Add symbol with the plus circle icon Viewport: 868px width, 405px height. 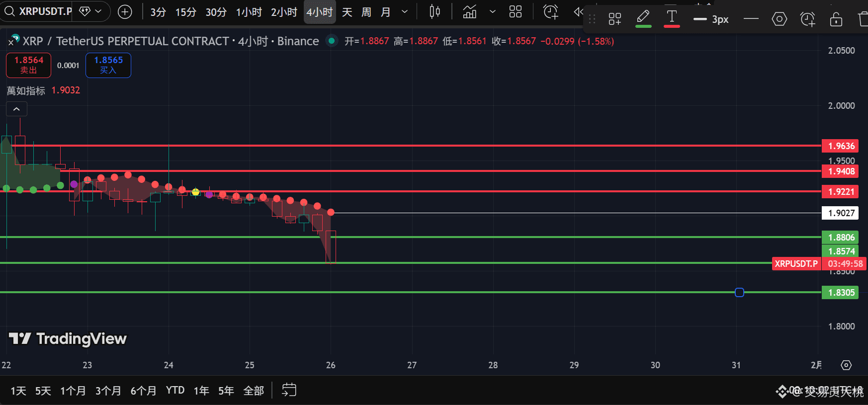(125, 12)
